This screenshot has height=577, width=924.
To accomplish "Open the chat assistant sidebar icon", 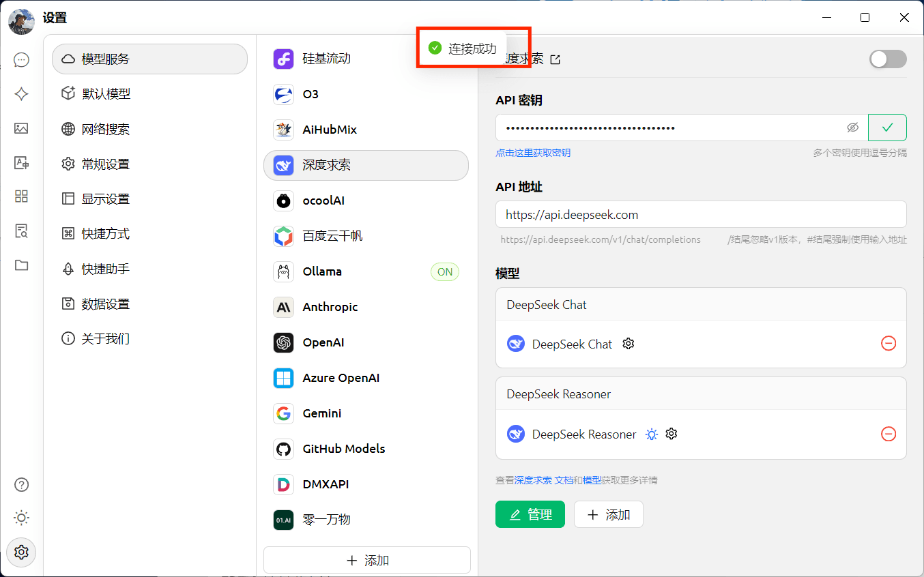I will (21, 60).
